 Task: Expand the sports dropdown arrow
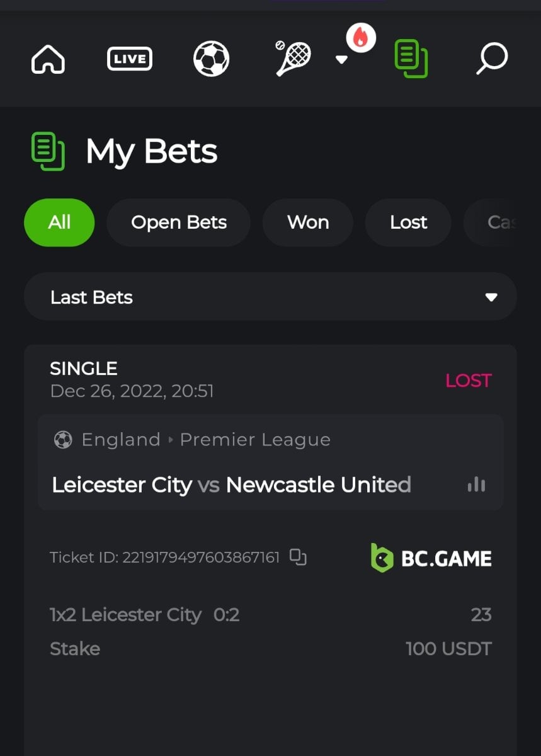coord(341,60)
